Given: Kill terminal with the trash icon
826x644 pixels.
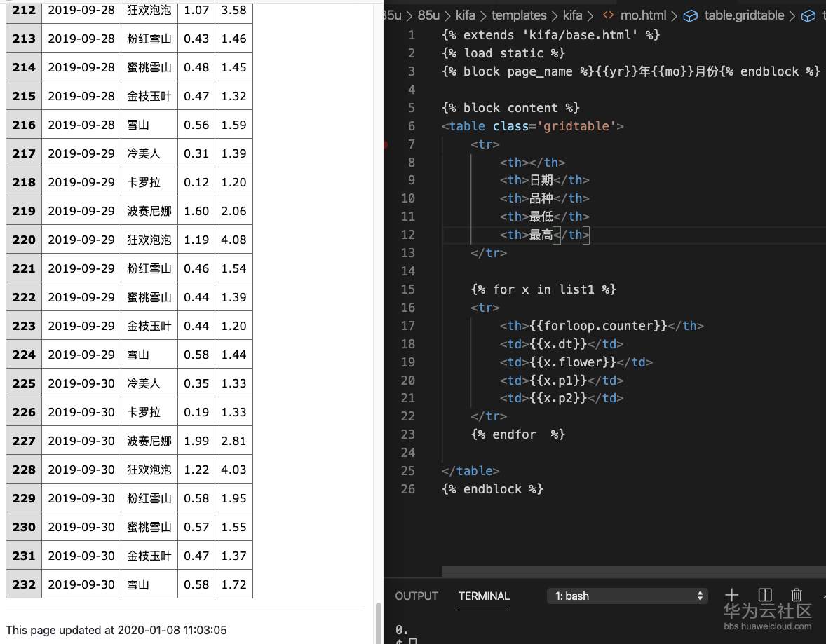Looking at the screenshot, I should pos(797,595).
